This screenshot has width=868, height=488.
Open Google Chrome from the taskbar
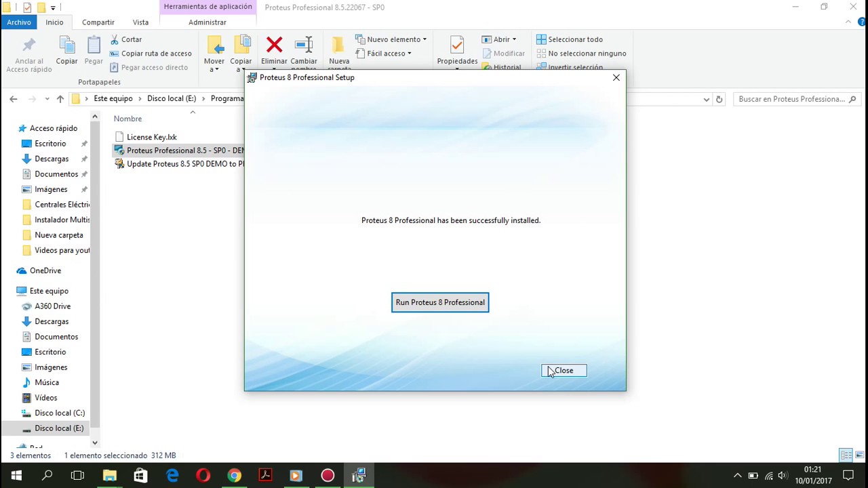coord(234,476)
